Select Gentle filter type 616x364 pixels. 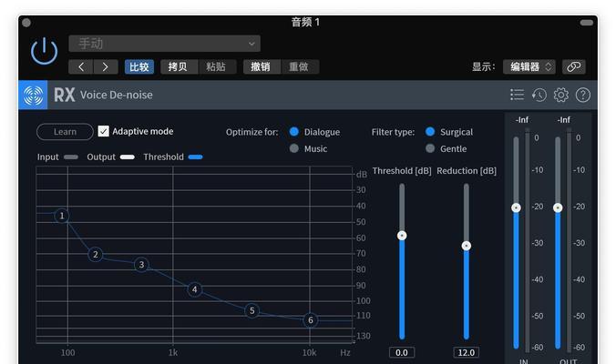pyautogui.click(x=430, y=148)
